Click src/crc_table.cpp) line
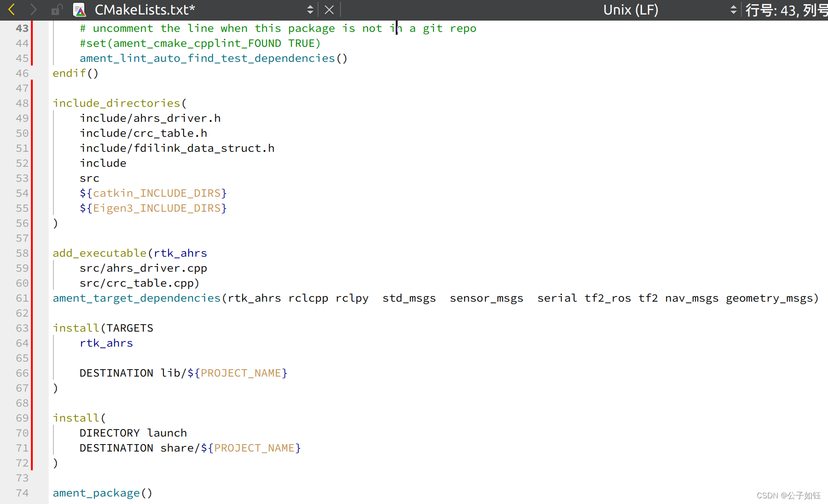 tap(140, 283)
